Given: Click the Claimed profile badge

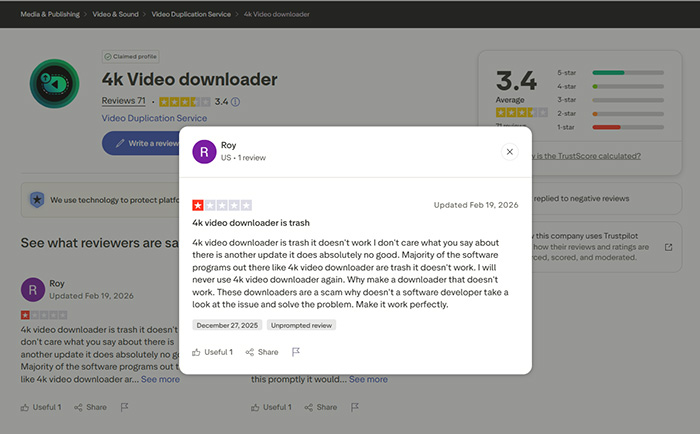Looking at the screenshot, I should [x=130, y=57].
